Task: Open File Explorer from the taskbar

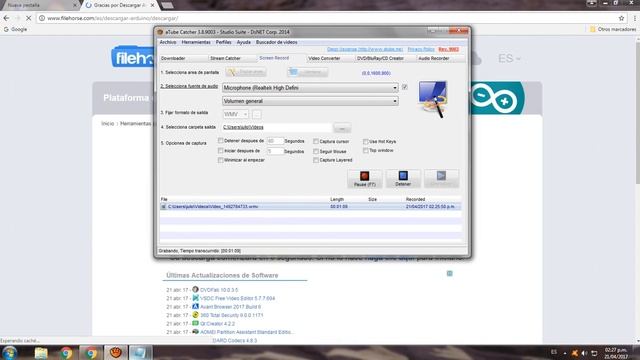Action: click(41, 353)
